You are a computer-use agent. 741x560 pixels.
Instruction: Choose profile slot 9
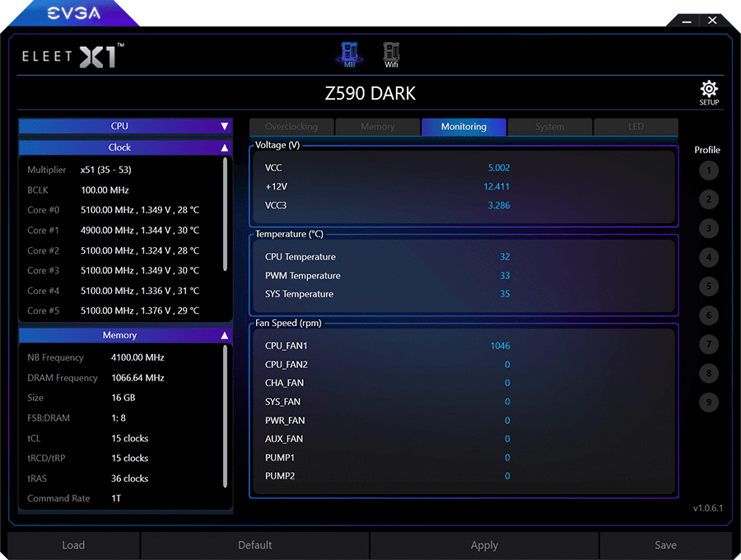point(708,403)
